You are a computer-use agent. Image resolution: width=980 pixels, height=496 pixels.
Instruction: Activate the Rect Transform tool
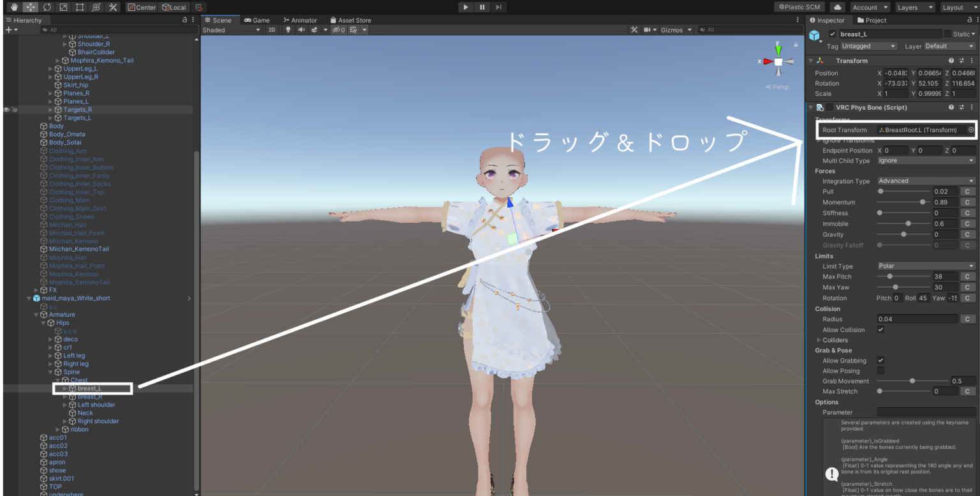click(x=80, y=7)
